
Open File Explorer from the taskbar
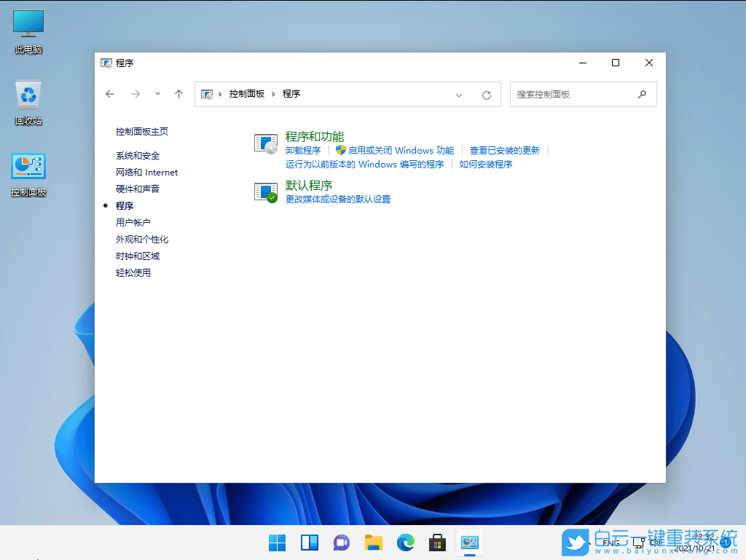[x=373, y=543]
